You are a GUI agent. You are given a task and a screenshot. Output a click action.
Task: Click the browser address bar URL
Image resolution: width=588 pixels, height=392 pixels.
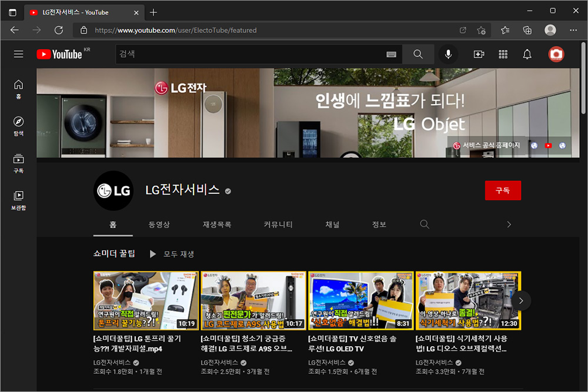[x=176, y=30]
